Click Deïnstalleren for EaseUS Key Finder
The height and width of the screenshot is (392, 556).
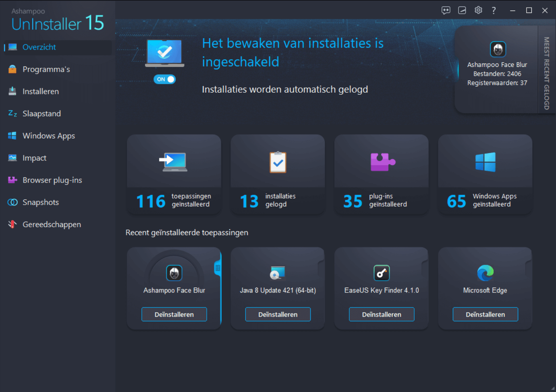tap(382, 314)
